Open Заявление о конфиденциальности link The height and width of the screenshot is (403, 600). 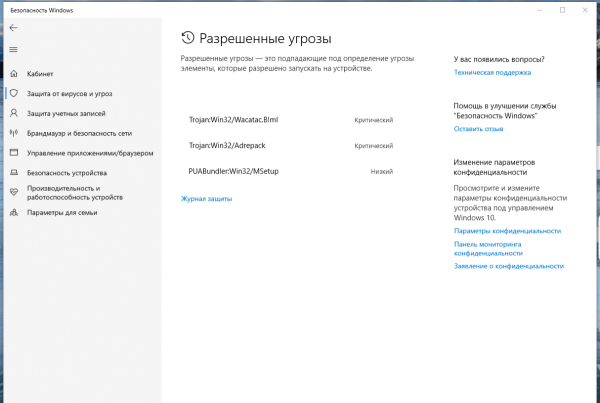(x=509, y=266)
